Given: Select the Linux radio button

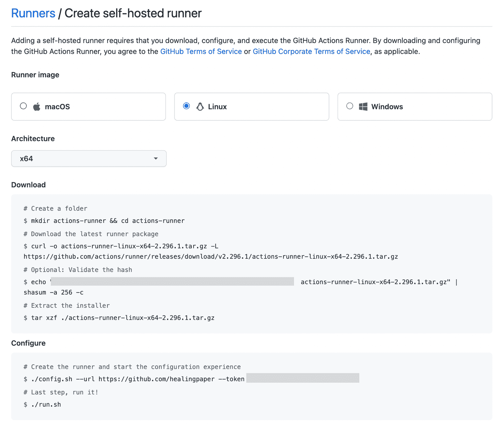Looking at the screenshot, I should 186,106.
